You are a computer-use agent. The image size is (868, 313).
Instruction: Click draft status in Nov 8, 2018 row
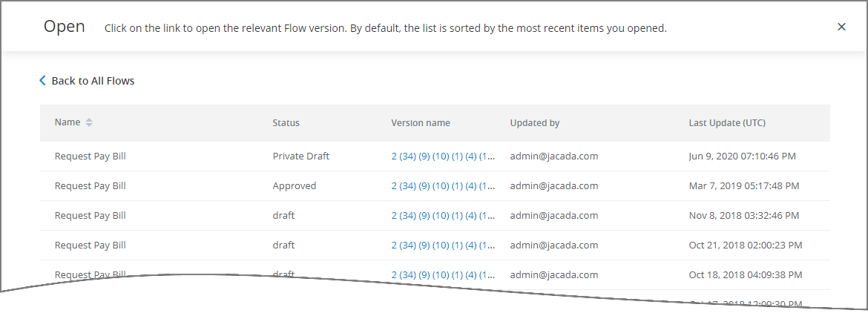tap(283, 215)
